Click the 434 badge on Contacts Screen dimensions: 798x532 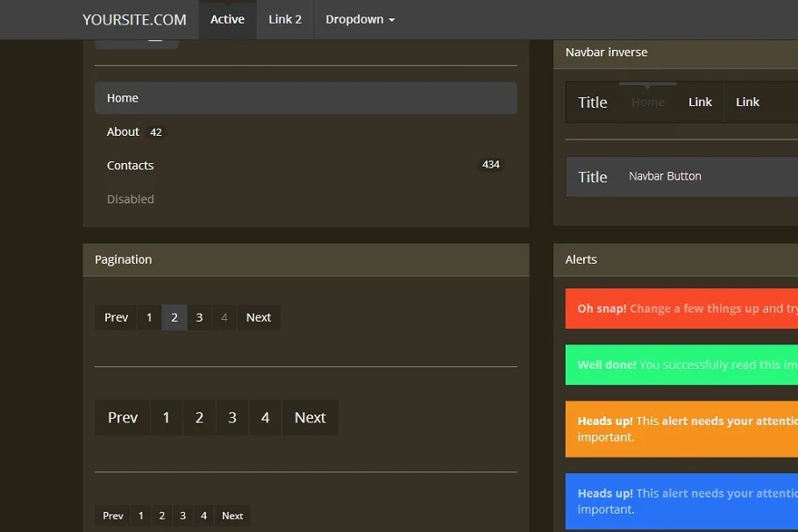click(x=491, y=165)
